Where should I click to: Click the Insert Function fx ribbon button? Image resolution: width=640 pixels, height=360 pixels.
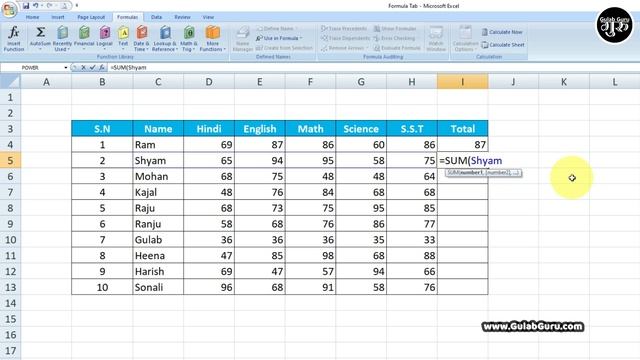(x=14, y=39)
